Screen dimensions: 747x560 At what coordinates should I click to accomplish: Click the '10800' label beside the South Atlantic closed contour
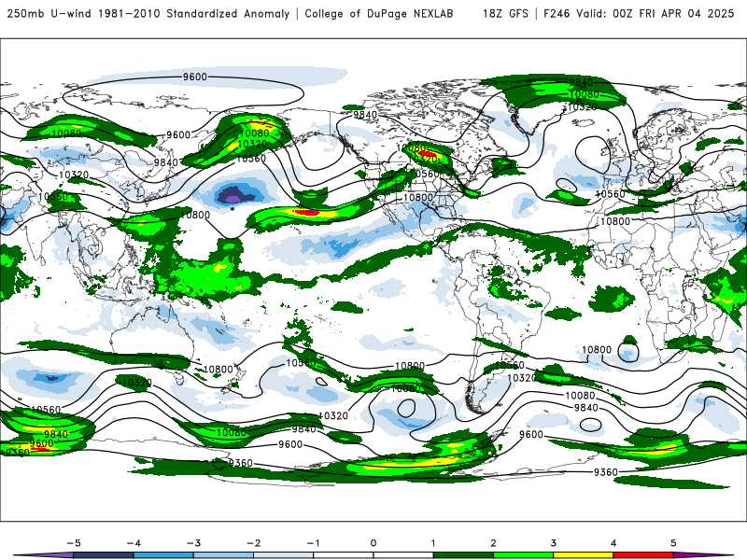(x=597, y=349)
